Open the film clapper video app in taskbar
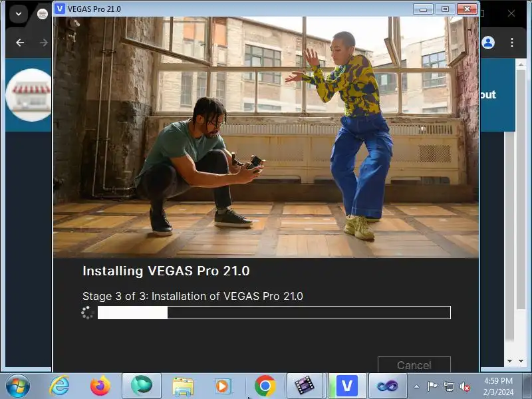The image size is (532, 399). (305, 386)
